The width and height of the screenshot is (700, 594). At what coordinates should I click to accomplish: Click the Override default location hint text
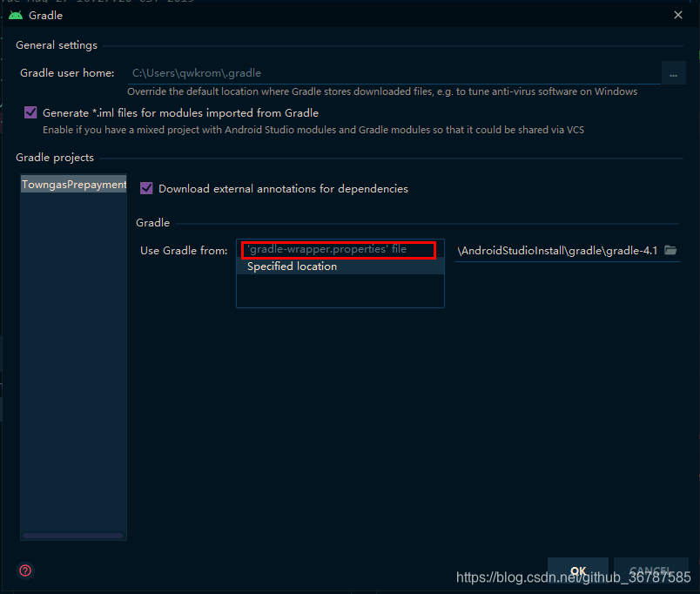click(382, 91)
